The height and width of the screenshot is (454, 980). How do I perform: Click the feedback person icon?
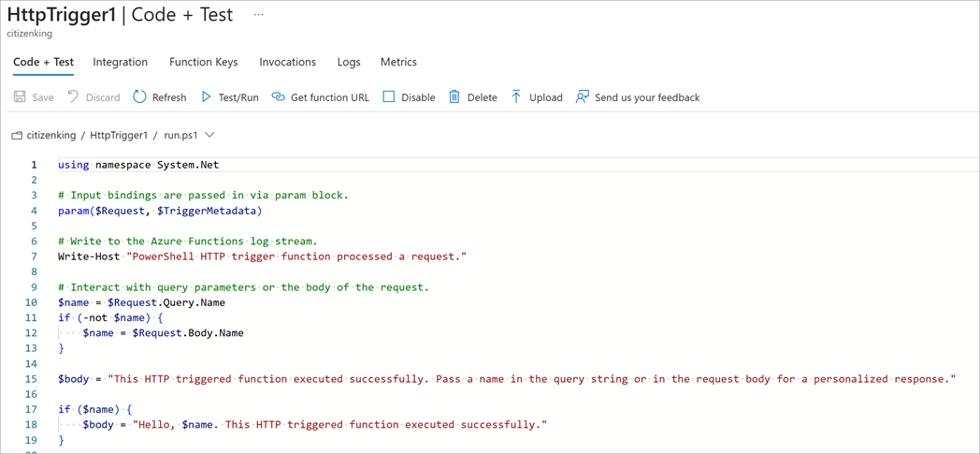[x=582, y=97]
